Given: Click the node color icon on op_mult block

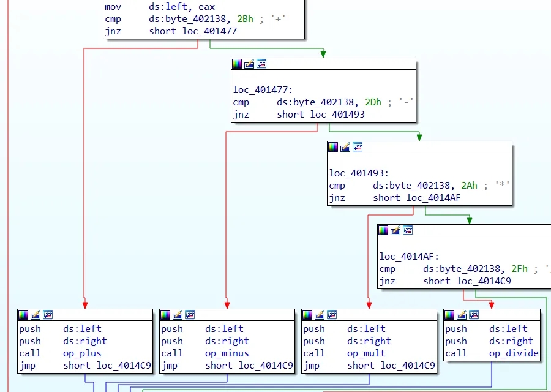Looking at the screenshot, I should point(307,314).
